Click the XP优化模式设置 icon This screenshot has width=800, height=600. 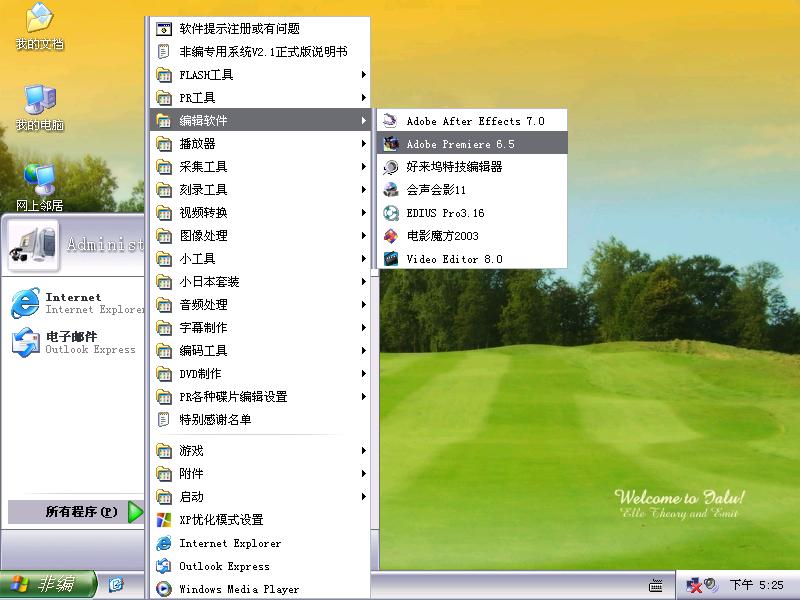tap(164, 520)
